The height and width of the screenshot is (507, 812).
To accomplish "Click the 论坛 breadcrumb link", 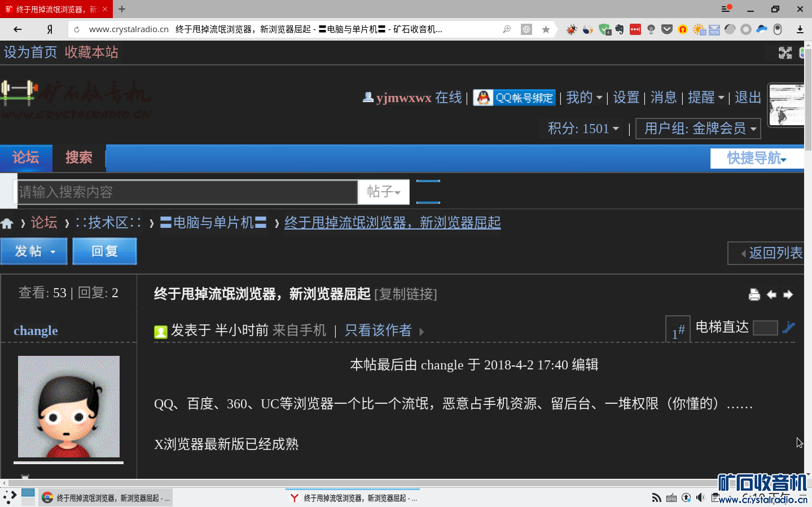I will (44, 223).
